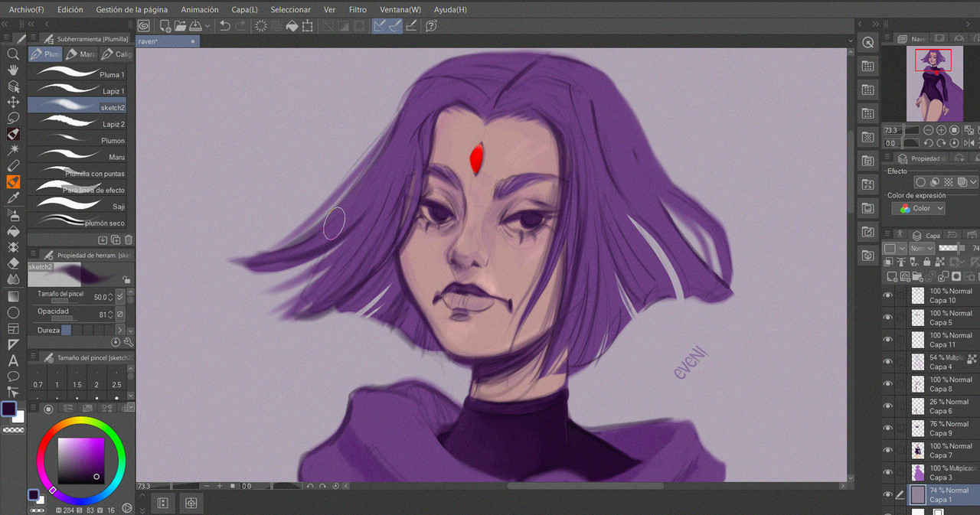Open the help assist icon
Screen dimensions: 980x515
pyautogui.click(x=431, y=25)
